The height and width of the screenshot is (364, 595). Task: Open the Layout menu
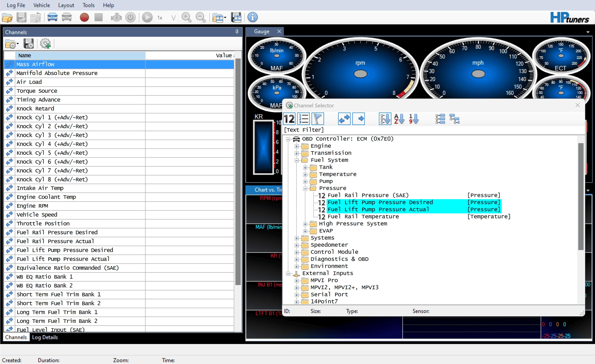(66, 5)
